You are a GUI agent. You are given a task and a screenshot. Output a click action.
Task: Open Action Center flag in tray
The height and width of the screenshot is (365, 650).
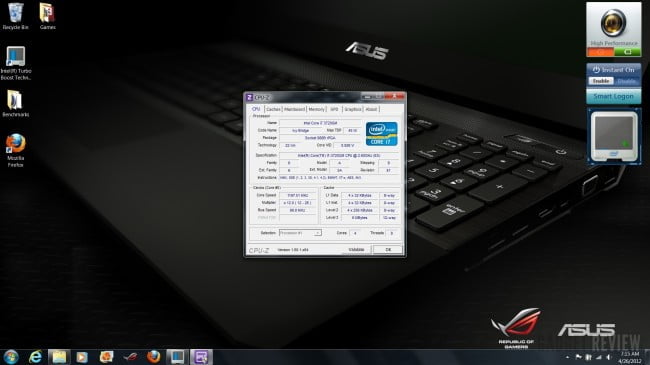click(578, 357)
